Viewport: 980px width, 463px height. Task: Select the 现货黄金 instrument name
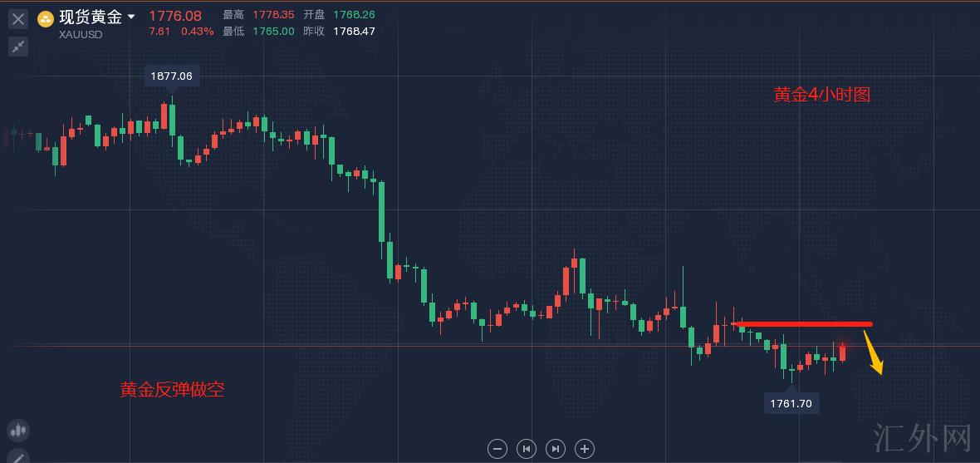coord(90,17)
